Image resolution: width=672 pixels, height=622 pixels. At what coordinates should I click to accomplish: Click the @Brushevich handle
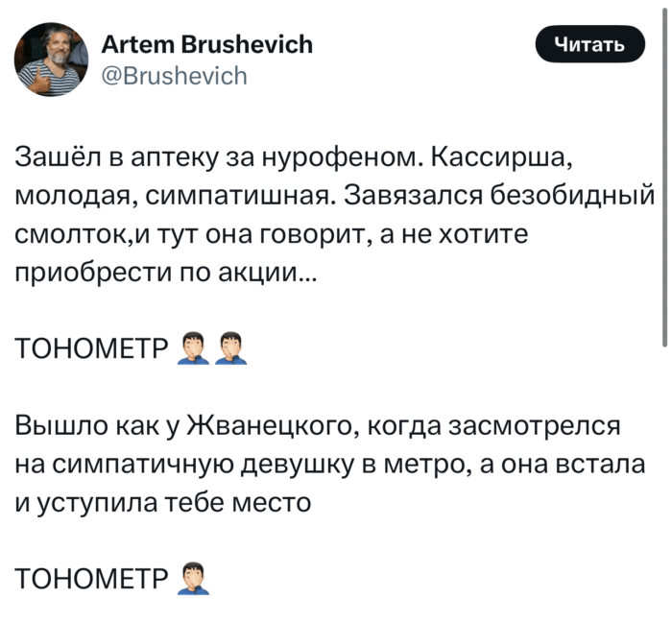[x=174, y=75]
